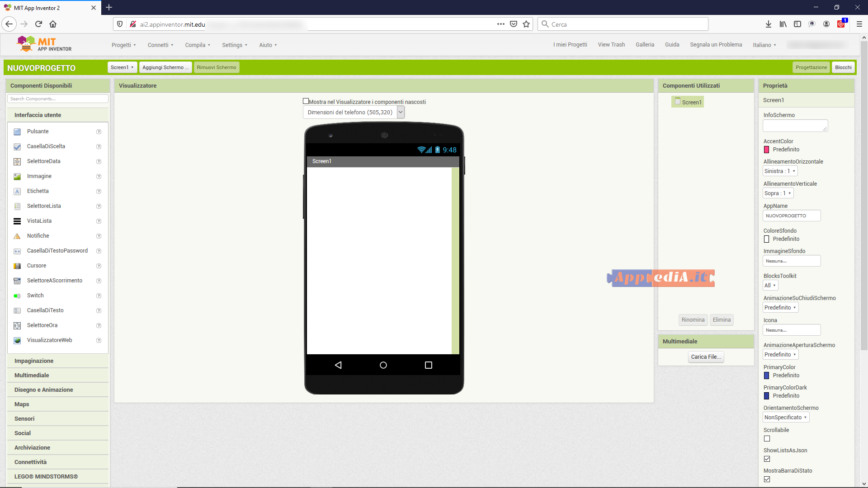Toggle Mostra nel Visualizzatore componenti nascosti checkbox
This screenshot has height=488, width=868.
click(x=306, y=101)
